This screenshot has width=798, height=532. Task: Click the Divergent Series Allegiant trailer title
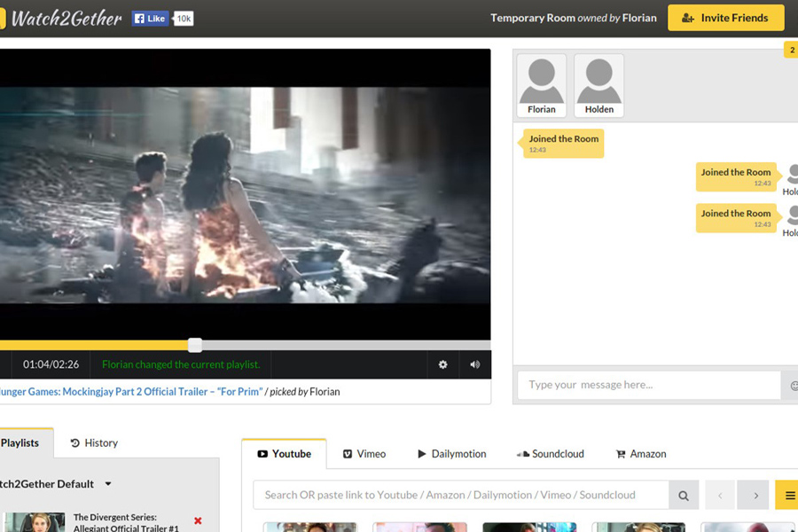[x=126, y=523]
